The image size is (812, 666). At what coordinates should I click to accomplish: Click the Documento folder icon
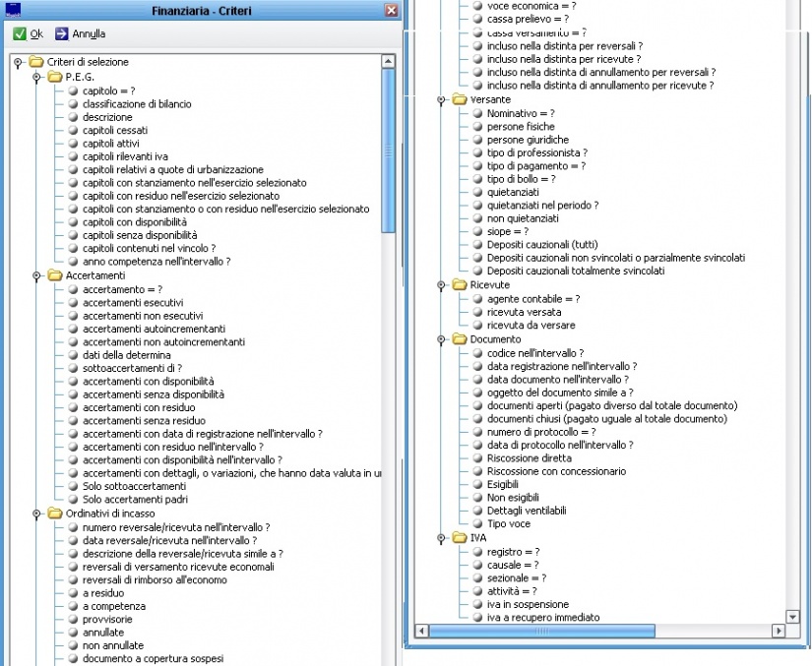coord(459,339)
